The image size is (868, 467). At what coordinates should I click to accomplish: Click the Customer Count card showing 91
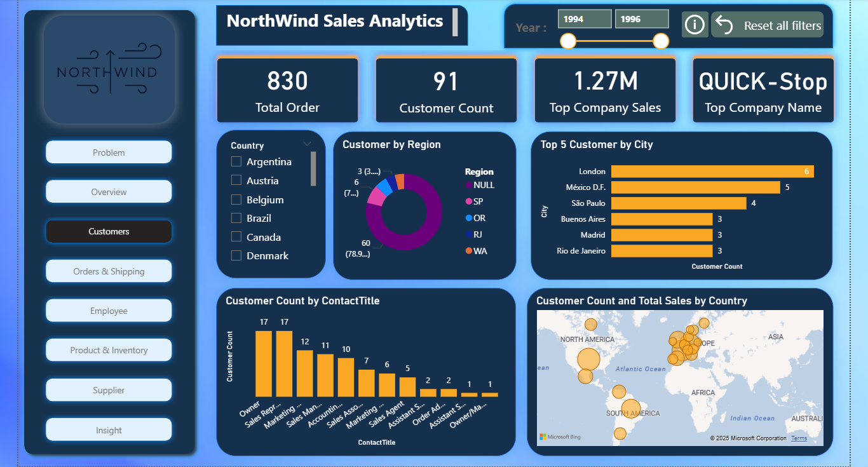point(446,90)
